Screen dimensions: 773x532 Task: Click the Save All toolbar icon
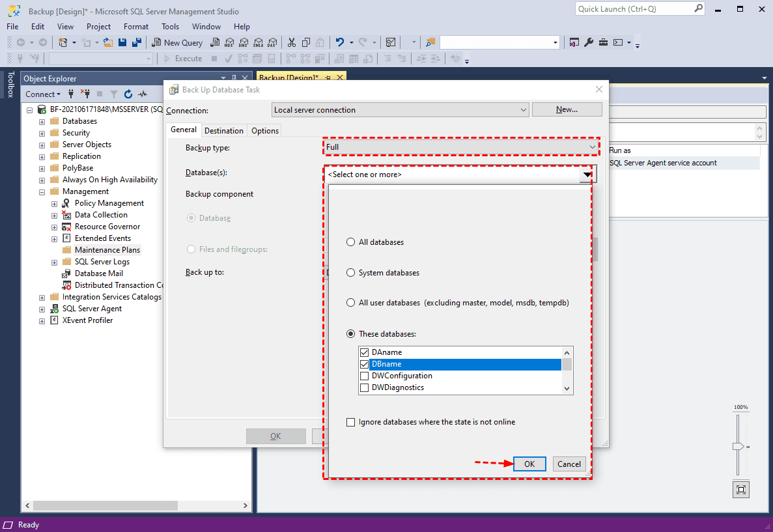point(137,42)
